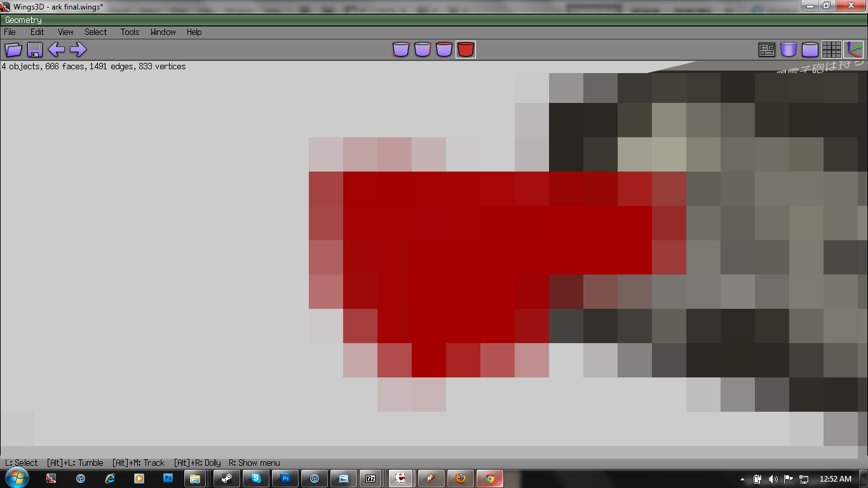Image resolution: width=868 pixels, height=488 pixels.
Task: Toggle flat shading cup icon
Action: (789, 50)
